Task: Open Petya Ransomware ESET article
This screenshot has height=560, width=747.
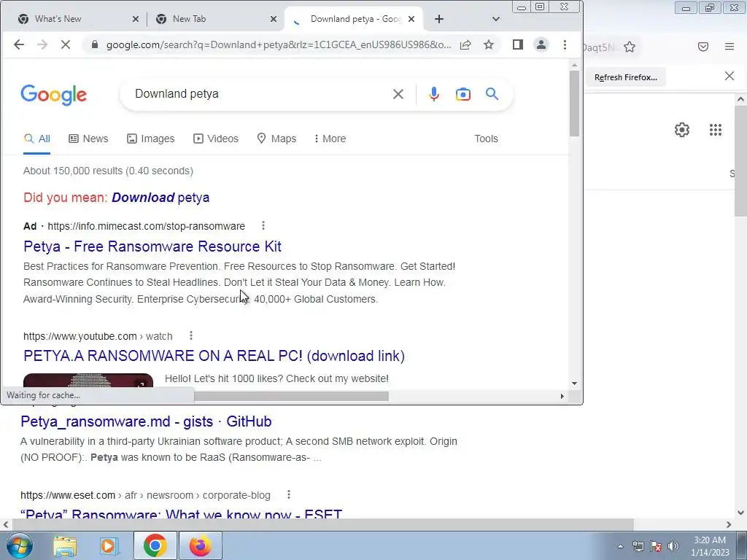Action: [x=181, y=513]
